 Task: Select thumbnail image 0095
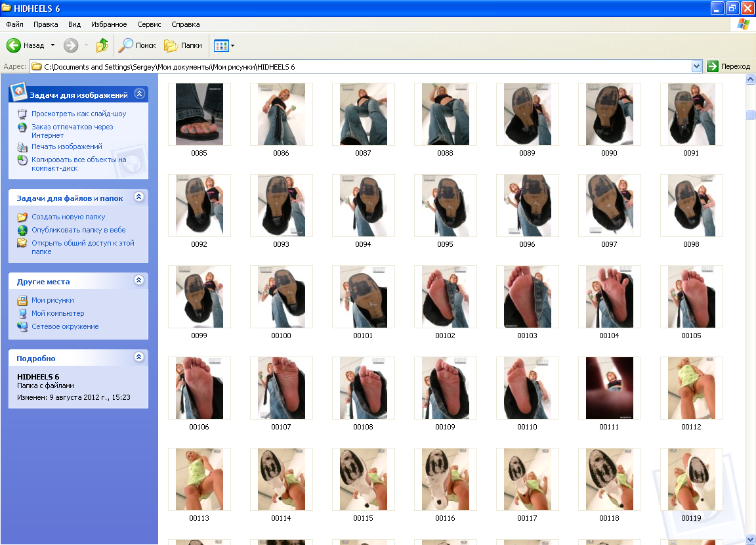tap(446, 206)
